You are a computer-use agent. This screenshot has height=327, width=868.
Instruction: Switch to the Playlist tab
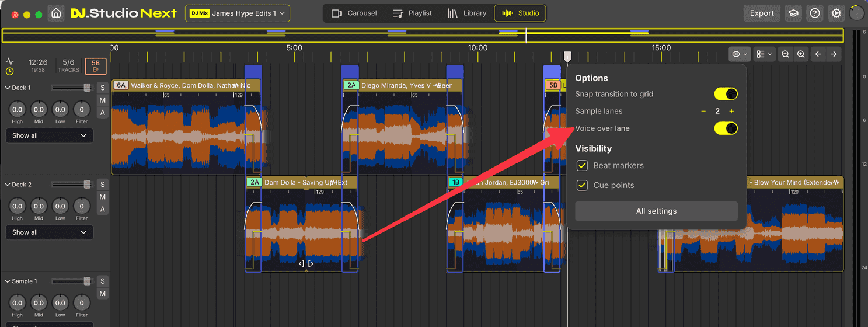[412, 13]
